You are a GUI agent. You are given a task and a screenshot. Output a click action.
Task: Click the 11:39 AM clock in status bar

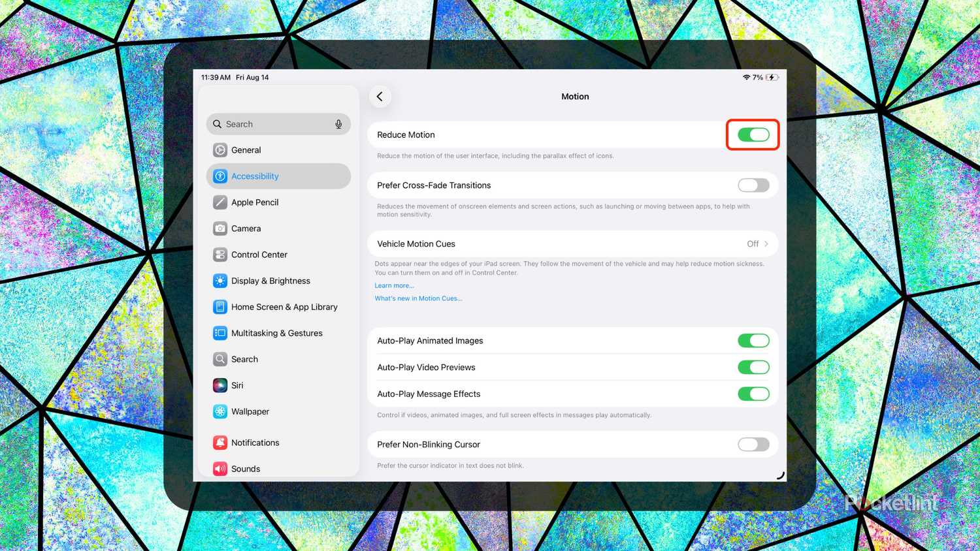[x=216, y=77]
